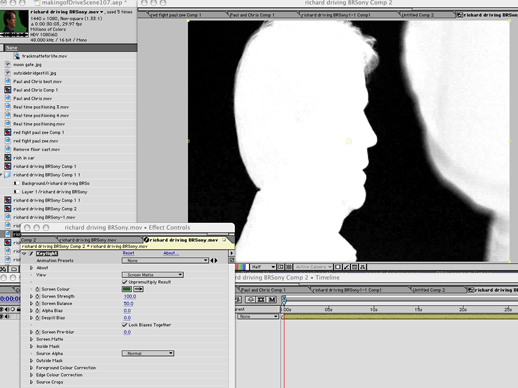Screen dimensions: 518x388
Task: Open the View Screen Matte dropdown
Action: [152, 275]
